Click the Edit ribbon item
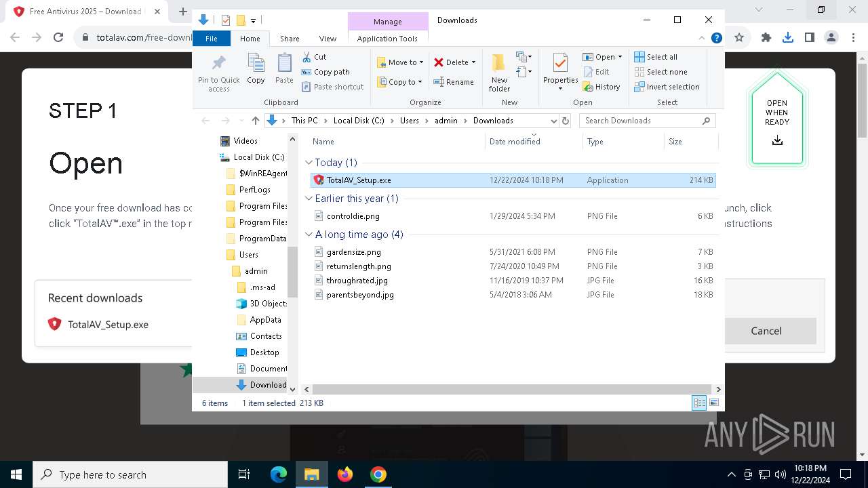The image size is (868, 488). click(595, 72)
